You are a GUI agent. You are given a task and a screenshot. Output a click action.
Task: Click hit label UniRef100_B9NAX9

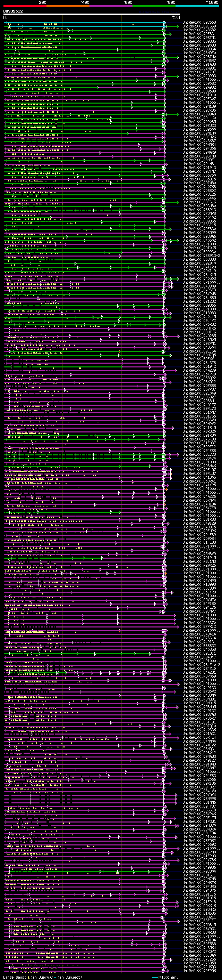click(x=199, y=152)
